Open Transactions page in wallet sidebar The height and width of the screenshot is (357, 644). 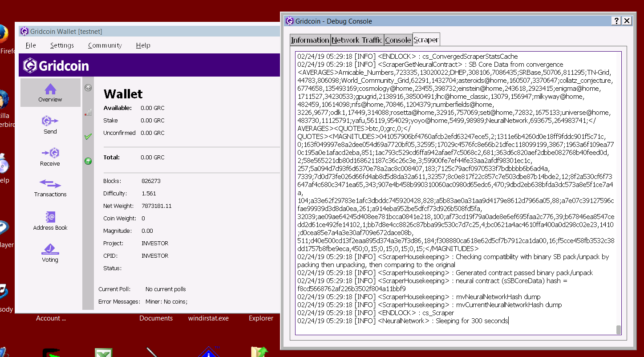pyautogui.click(x=50, y=188)
